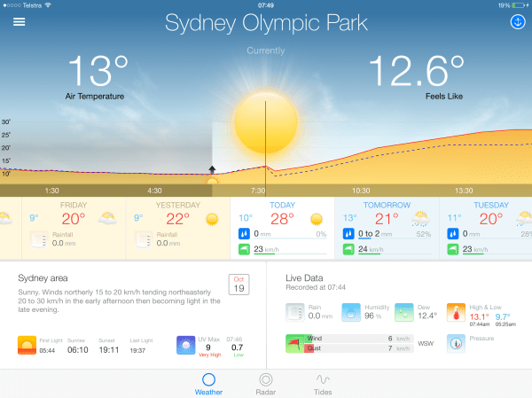Open the TOMORROW forecast card
This screenshot has width=532, height=398.
387,229
